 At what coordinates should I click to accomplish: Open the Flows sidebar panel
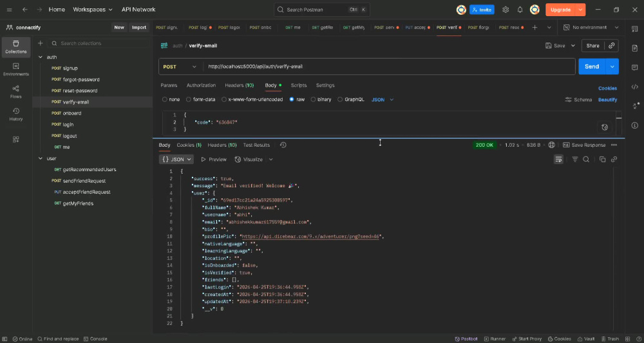[x=16, y=92]
